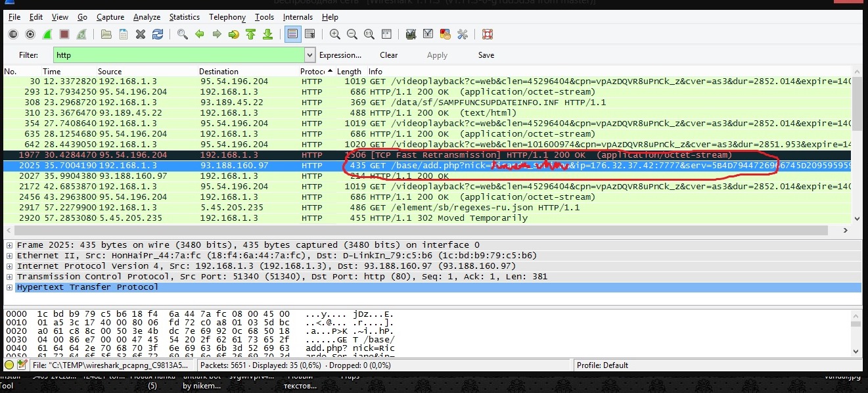Open the Capture menu

[x=110, y=17]
